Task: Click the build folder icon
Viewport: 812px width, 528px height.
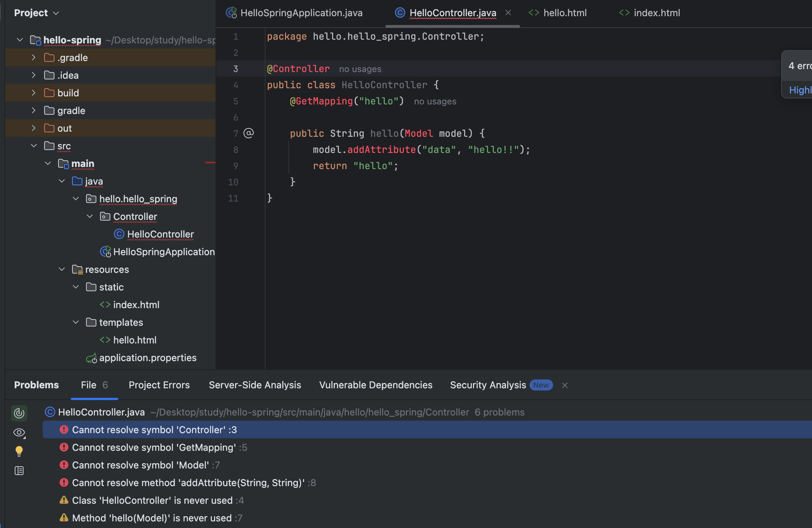Action: point(49,93)
